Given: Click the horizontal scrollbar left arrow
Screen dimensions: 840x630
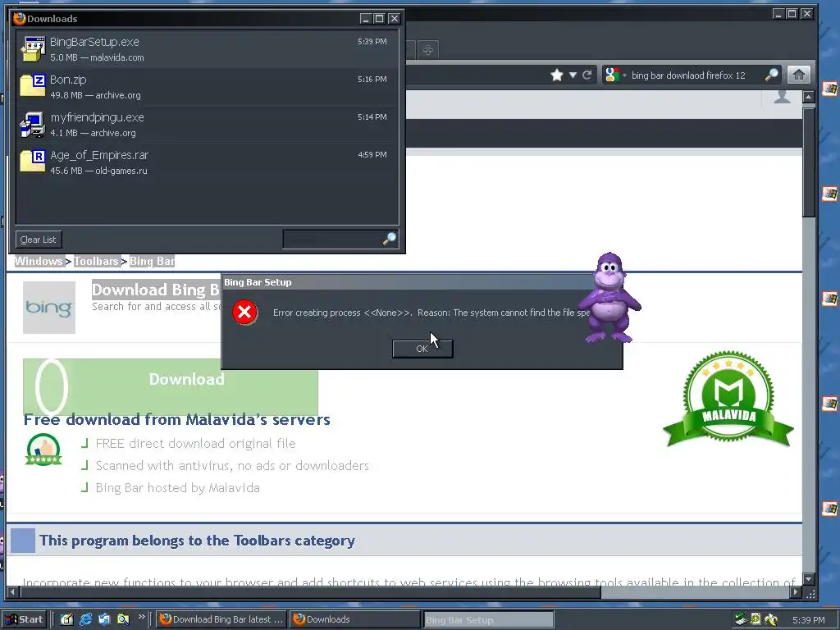Looking at the screenshot, I should click(12, 592).
